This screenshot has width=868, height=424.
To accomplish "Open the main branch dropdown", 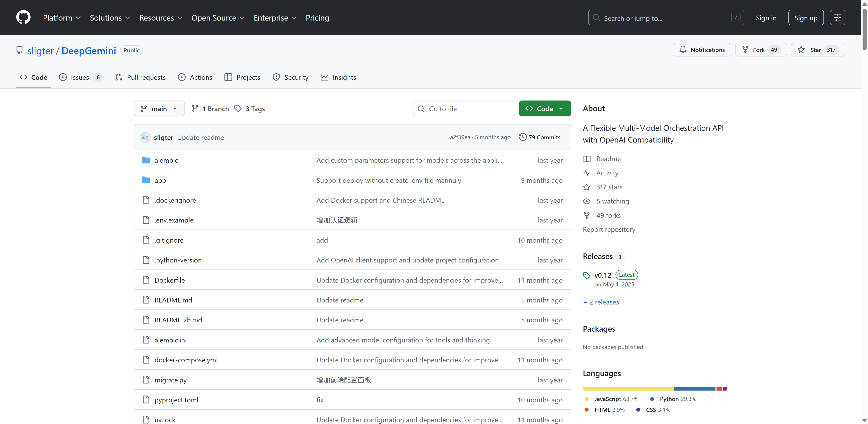I will click(x=159, y=108).
